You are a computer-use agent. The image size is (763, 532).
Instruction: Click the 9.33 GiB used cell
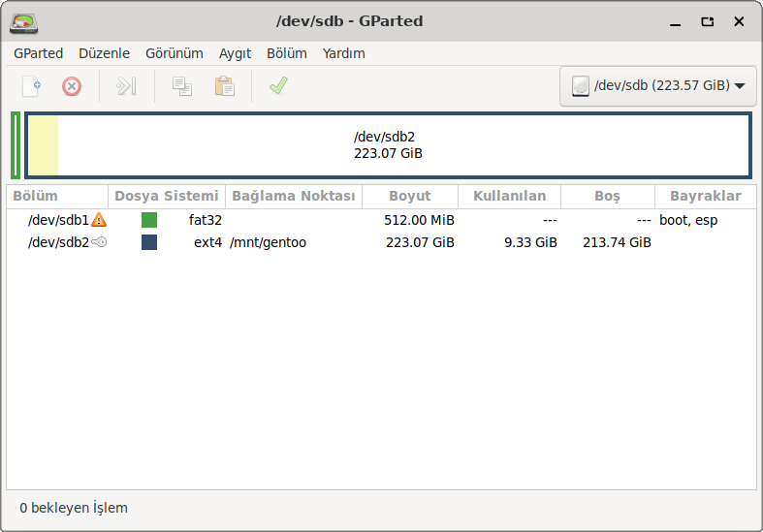[x=530, y=242]
